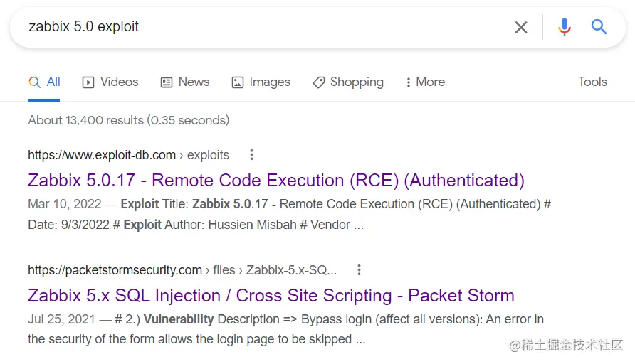Click the blue magnifier search button
635x364 pixels.
click(599, 27)
